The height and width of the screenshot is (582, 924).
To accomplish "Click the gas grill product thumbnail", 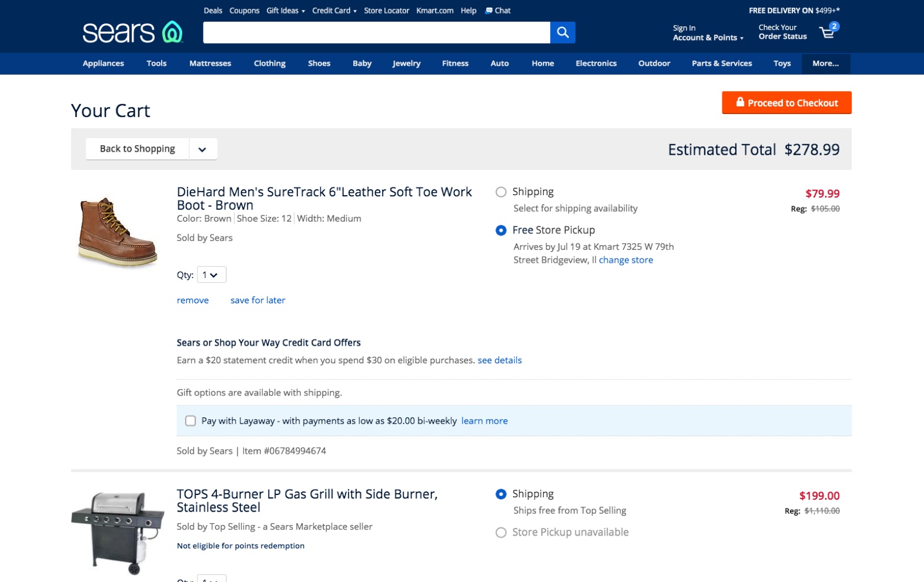I will pos(118,534).
